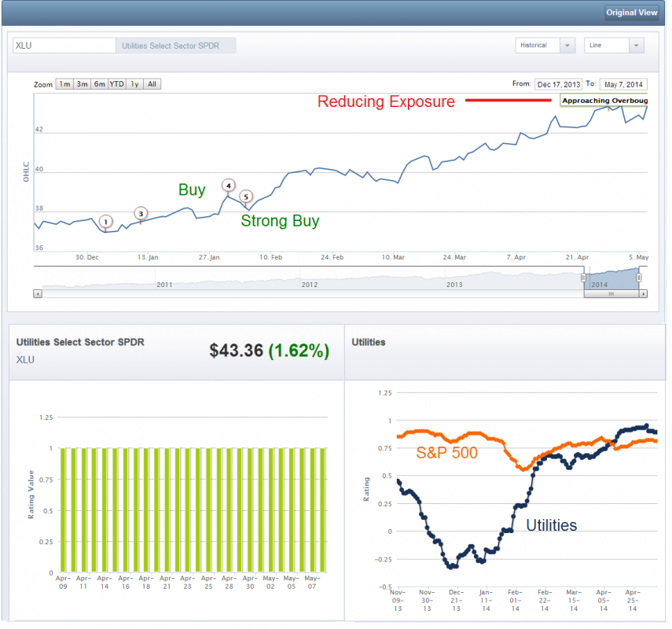The height and width of the screenshot is (629, 672).
Task: Click the navigator scrollbar left arrow
Action: [x=38, y=293]
